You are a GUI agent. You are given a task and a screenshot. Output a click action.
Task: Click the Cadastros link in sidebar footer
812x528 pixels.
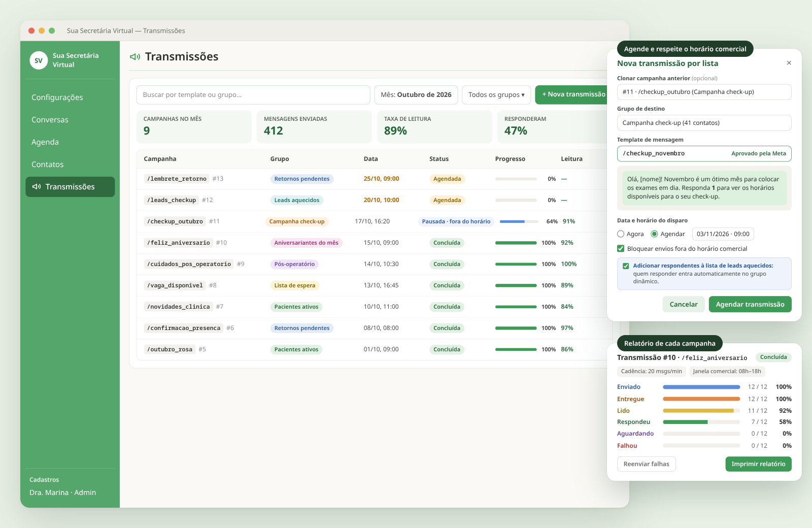tap(44, 480)
